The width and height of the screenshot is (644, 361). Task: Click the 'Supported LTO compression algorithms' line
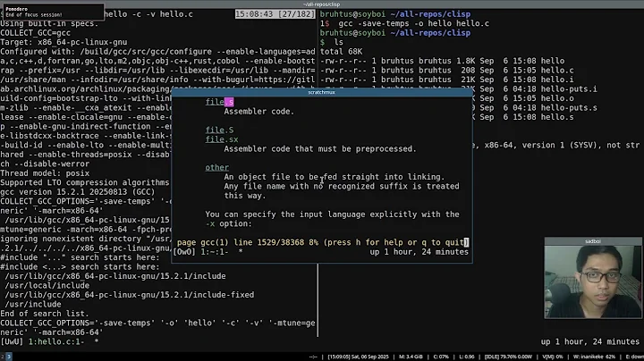coord(85,182)
